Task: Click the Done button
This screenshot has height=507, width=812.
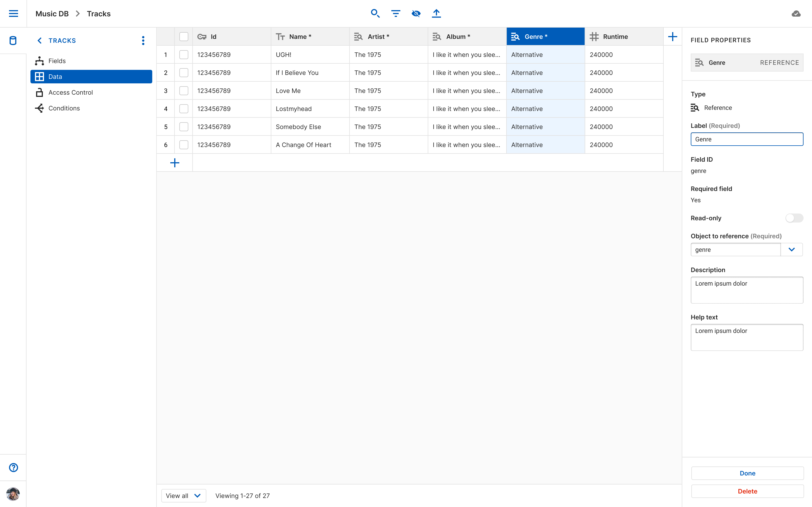Action: tap(747, 473)
